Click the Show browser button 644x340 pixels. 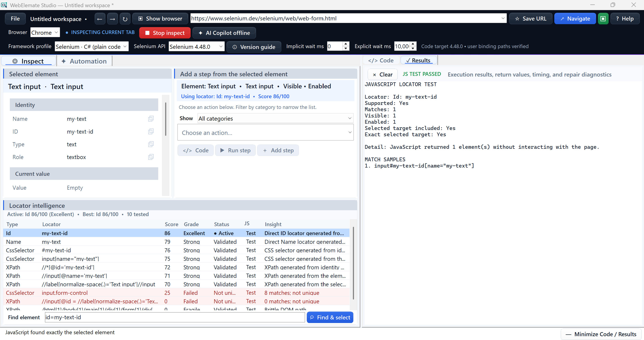(160, 19)
